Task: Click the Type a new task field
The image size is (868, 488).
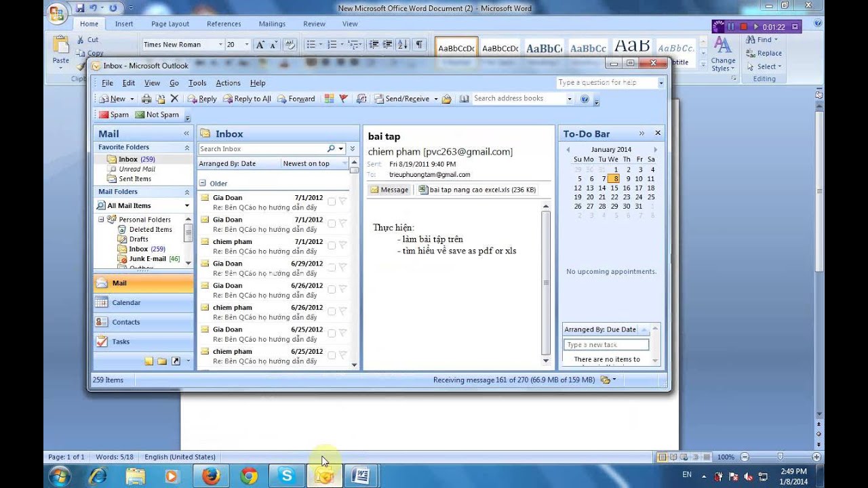Action: (x=606, y=345)
